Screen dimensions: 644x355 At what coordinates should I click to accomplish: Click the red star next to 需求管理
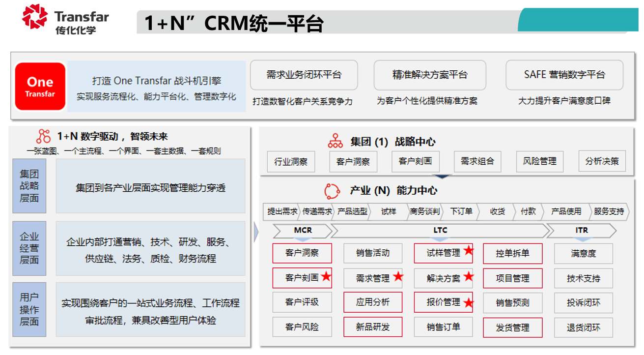398,276
